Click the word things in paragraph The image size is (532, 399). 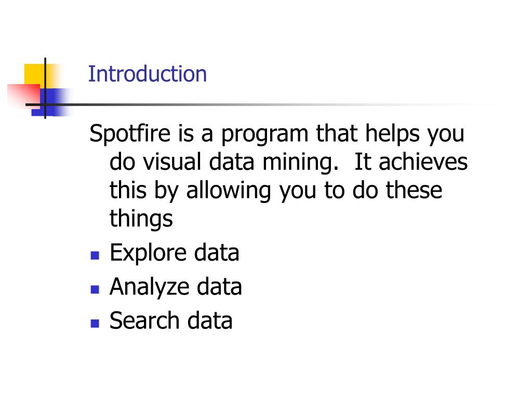pos(141,218)
